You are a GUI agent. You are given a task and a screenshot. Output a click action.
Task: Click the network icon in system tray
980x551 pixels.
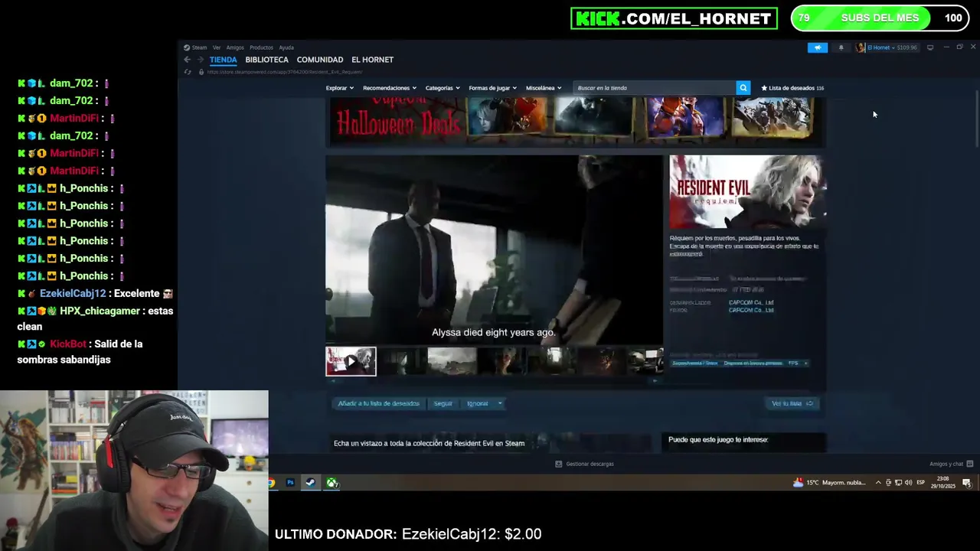[898, 483]
